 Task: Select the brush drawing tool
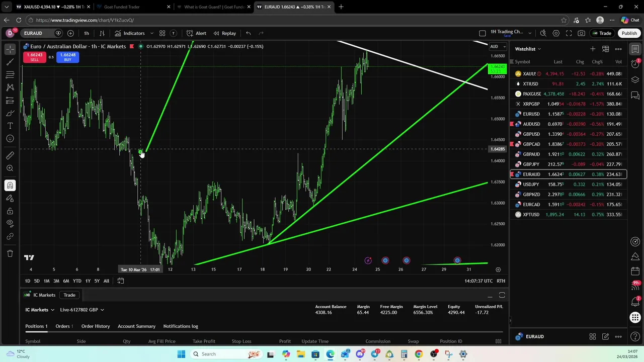click(x=10, y=113)
